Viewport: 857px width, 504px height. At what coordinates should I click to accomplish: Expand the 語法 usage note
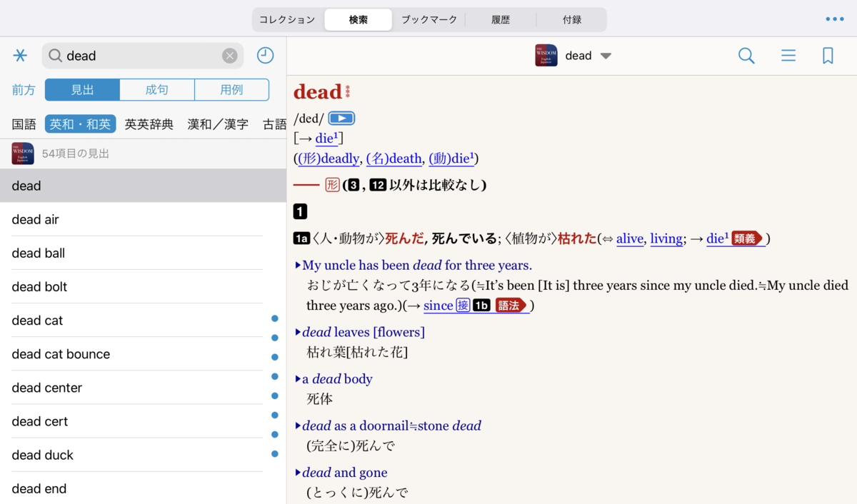510,305
